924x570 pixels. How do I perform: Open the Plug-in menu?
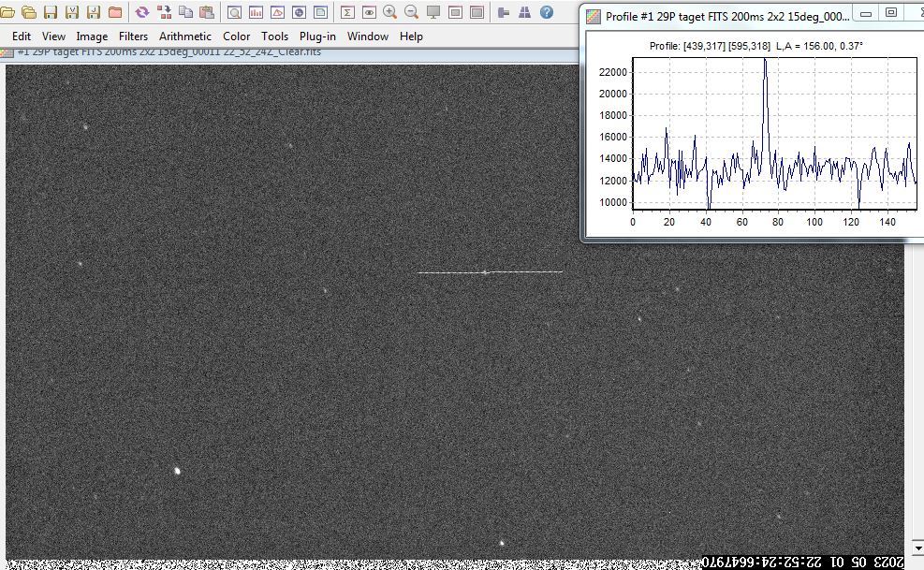pos(317,37)
